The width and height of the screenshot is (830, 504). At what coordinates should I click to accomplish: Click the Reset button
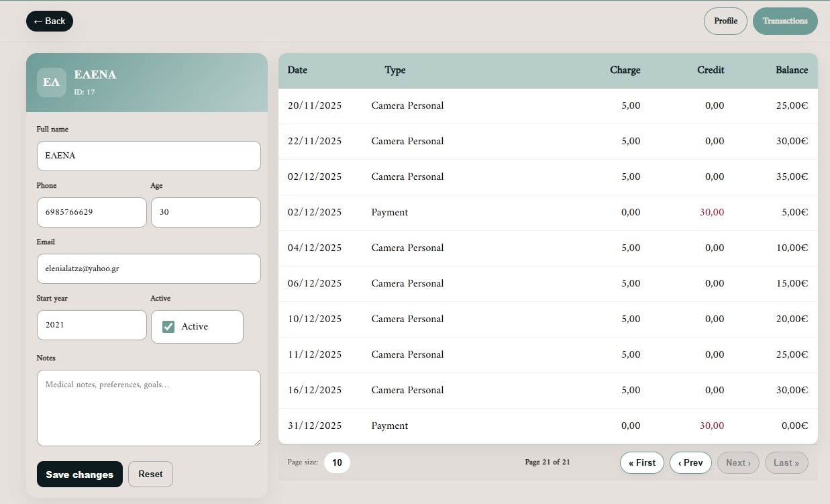[150, 474]
